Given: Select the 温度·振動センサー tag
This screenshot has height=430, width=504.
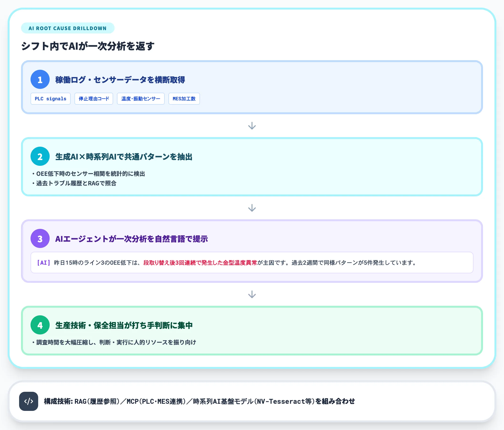Looking at the screenshot, I should point(141,99).
